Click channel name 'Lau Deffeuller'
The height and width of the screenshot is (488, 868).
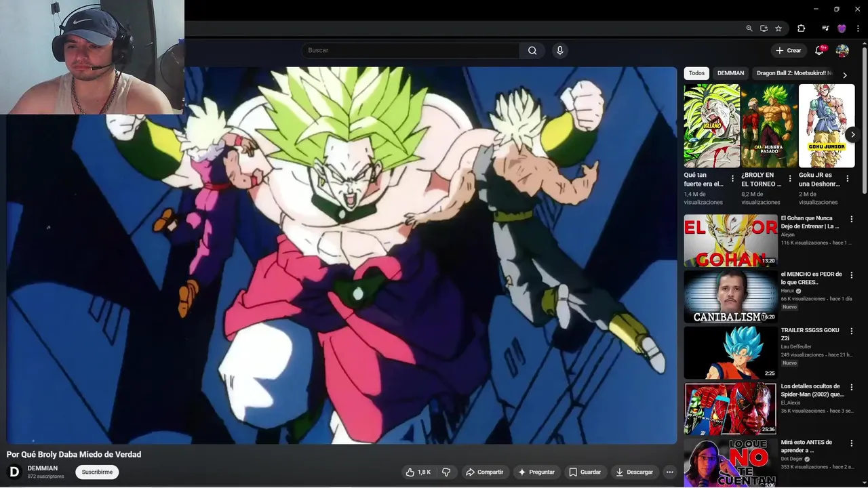[x=796, y=346]
